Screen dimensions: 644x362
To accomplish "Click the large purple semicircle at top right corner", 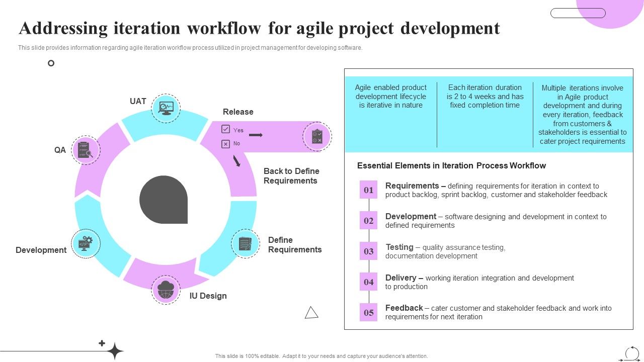I will [x=610, y=14].
